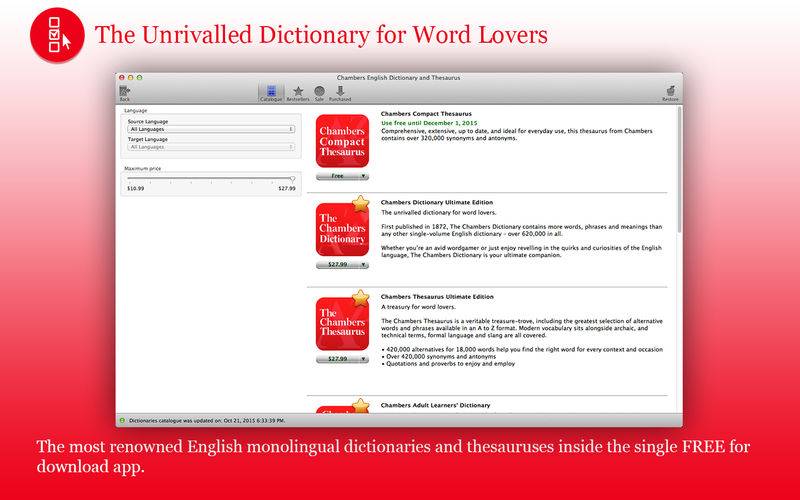The height and width of the screenshot is (500, 800).
Task: Show the Bestsellers star icon list
Action: pyautogui.click(x=298, y=92)
